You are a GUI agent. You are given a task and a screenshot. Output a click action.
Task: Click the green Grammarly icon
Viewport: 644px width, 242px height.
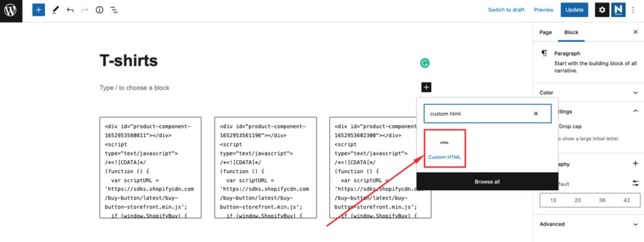425,63
